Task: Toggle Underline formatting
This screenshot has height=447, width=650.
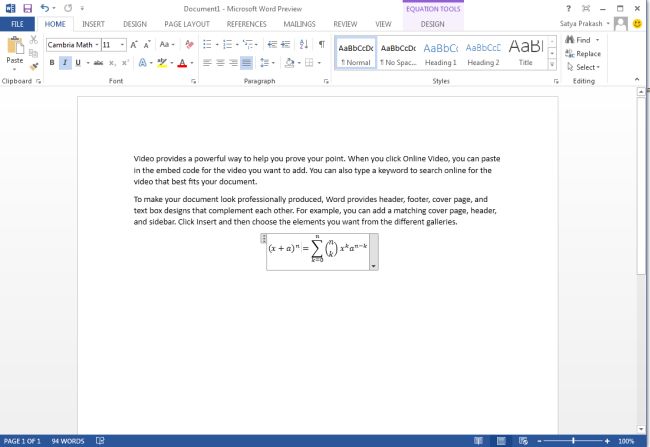Action: pyautogui.click(x=78, y=63)
